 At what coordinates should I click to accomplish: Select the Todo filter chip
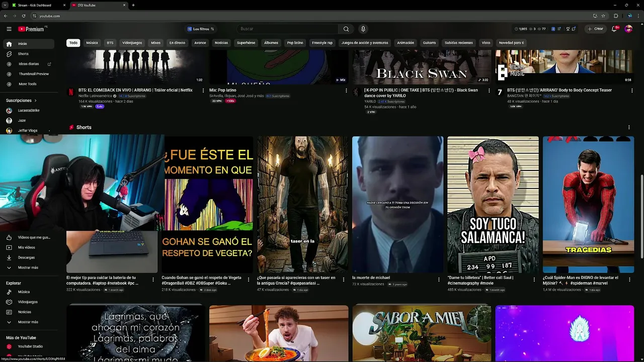point(73,43)
